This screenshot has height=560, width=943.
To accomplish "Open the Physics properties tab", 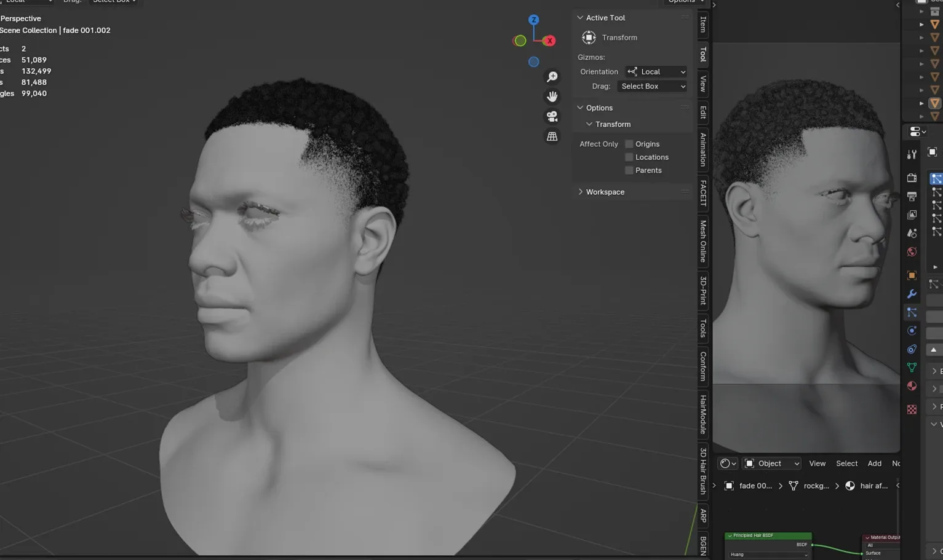I will [912, 331].
